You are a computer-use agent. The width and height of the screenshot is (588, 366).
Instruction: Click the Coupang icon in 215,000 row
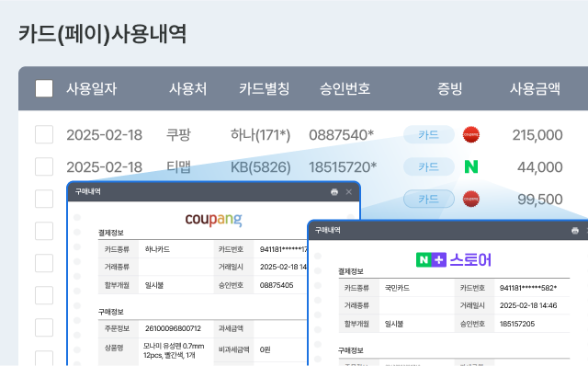471,135
